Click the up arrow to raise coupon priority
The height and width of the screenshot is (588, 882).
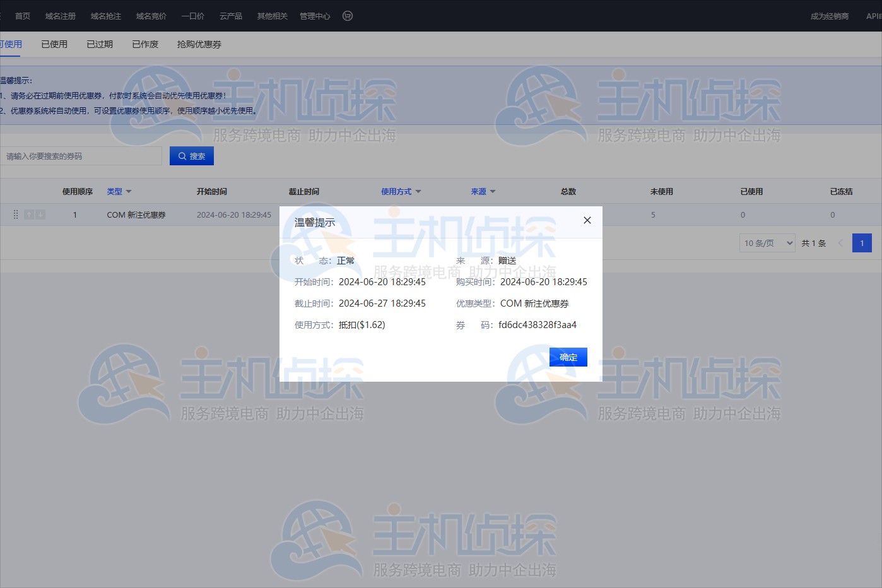[x=28, y=215]
